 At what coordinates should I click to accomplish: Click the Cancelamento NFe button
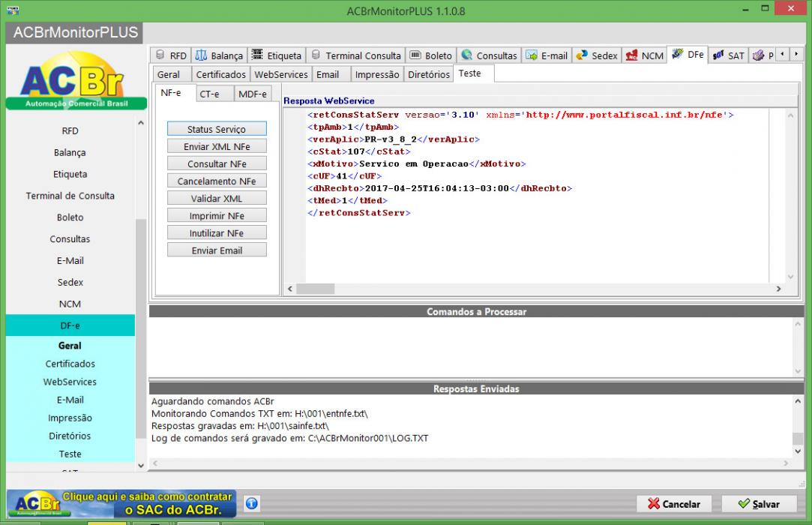(x=217, y=181)
